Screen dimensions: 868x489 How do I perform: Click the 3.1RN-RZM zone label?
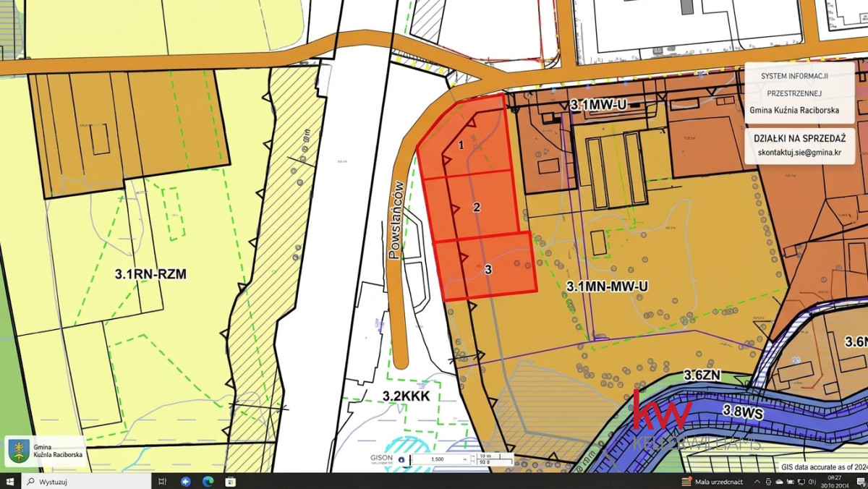pyautogui.click(x=150, y=273)
